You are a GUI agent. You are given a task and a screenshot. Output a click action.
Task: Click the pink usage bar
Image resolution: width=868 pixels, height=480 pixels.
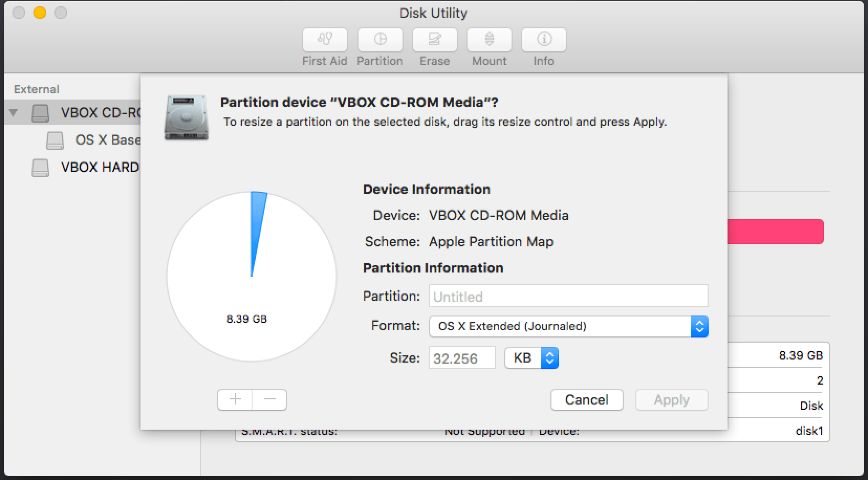pos(776,232)
